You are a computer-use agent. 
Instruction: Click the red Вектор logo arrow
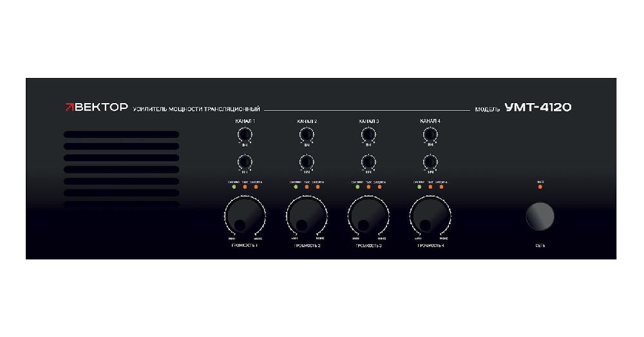pyautogui.click(x=69, y=108)
